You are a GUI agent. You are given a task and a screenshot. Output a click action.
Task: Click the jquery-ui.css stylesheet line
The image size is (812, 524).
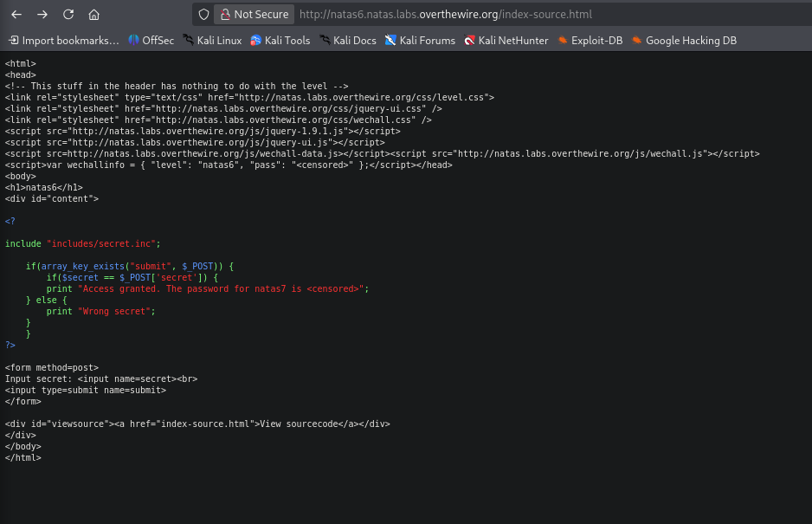tap(223, 109)
